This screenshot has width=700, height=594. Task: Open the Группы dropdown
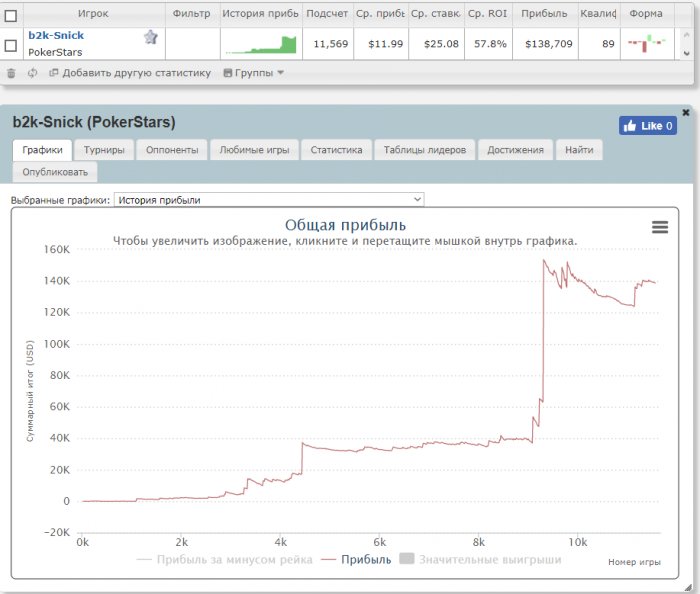click(x=254, y=73)
